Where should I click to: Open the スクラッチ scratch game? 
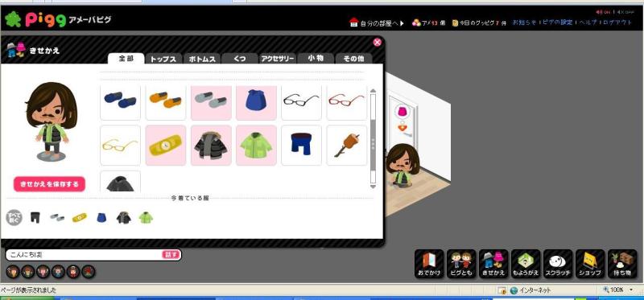(x=558, y=264)
